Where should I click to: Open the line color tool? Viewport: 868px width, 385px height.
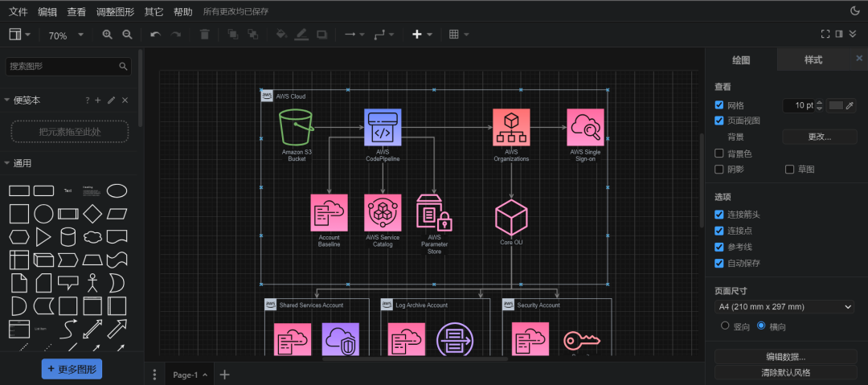(301, 35)
